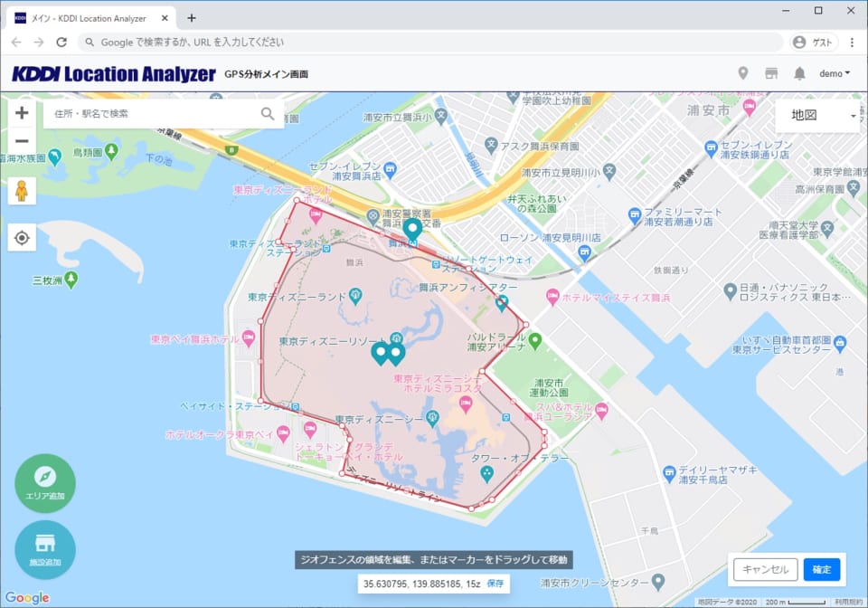
Task: Click the ローソン 浦安見明川店 pin
Action: click(584, 253)
